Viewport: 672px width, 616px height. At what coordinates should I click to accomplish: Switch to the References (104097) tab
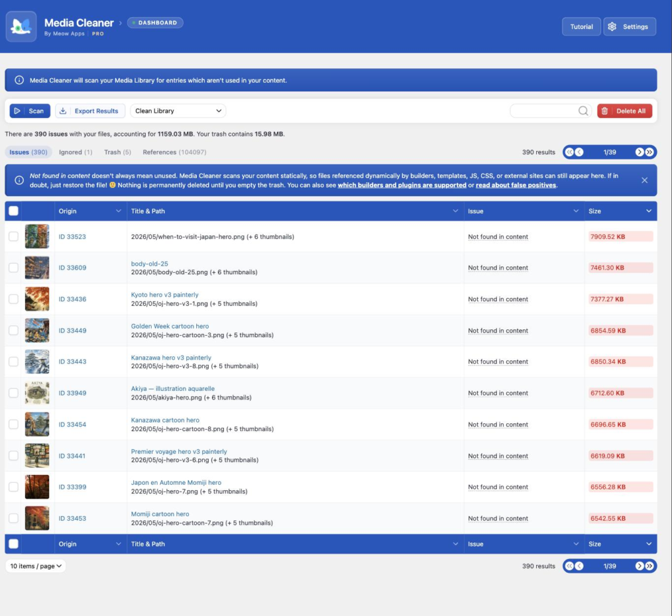point(175,152)
